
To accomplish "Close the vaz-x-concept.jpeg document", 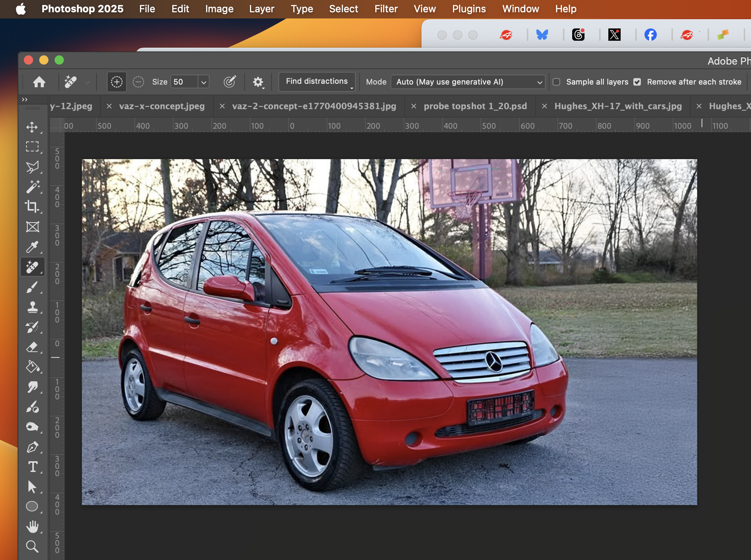I will (x=110, y=106).
